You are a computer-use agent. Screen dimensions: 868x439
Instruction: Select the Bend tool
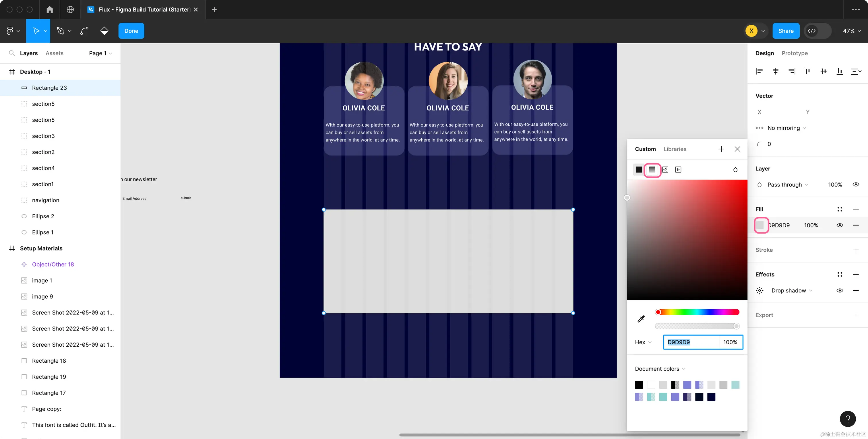(84, 31)
